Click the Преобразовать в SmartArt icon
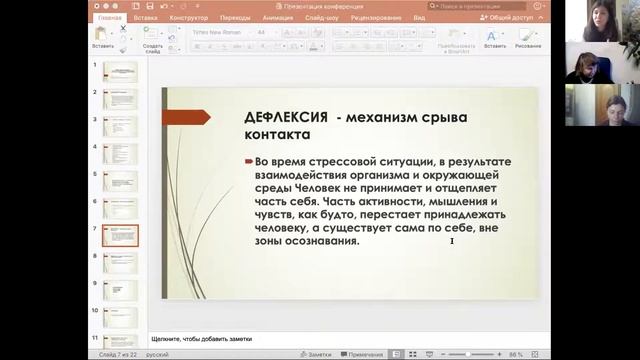This screenshot has height=360, width=640. pos(453,34)
